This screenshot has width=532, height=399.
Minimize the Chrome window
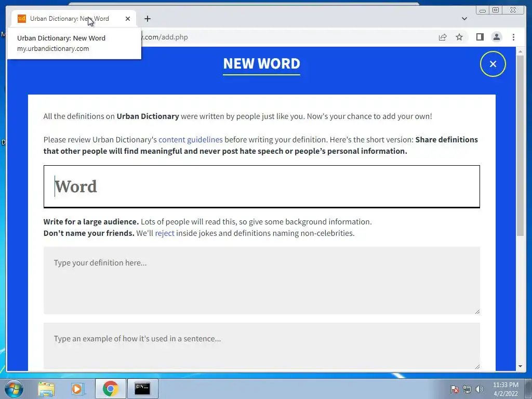tap(483, 10)
